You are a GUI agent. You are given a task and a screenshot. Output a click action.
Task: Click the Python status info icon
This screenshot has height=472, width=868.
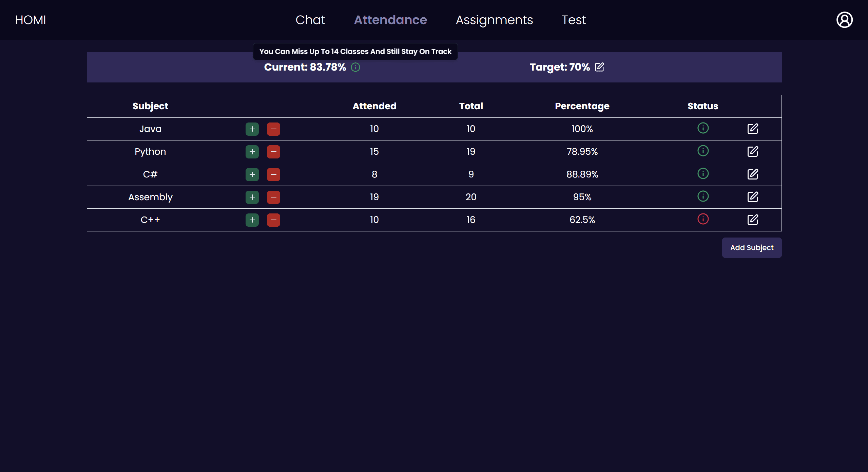point(703,151)
